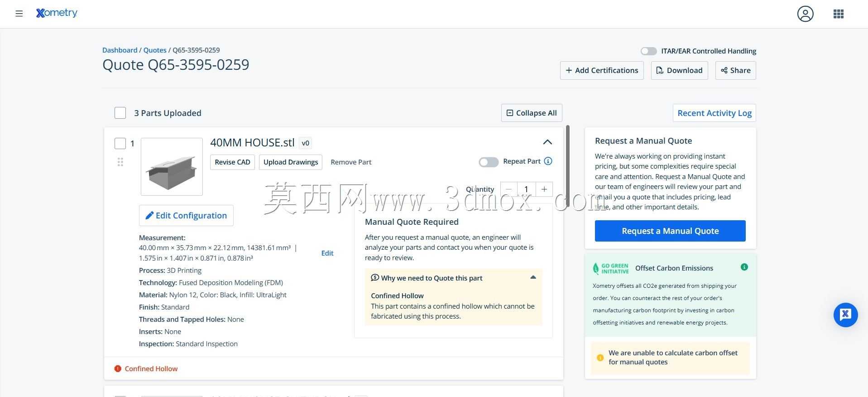Click the Repeat Part info icon

click(x=548, y=161)
